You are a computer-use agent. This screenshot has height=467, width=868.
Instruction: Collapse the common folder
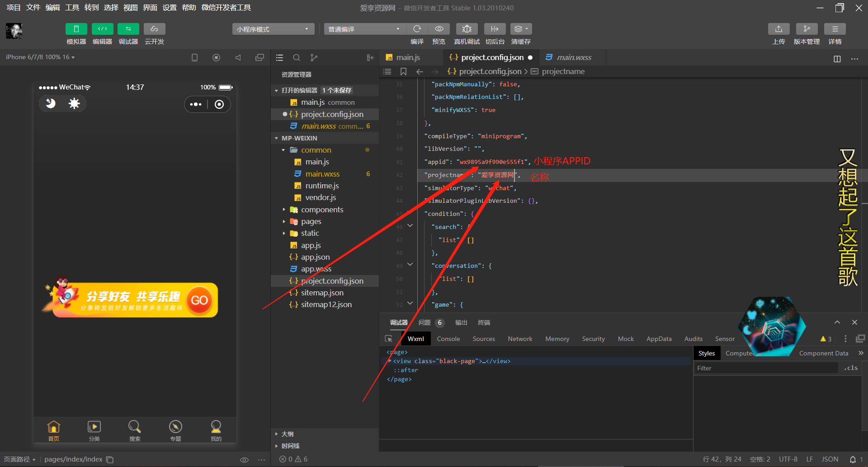pos(283,150)
